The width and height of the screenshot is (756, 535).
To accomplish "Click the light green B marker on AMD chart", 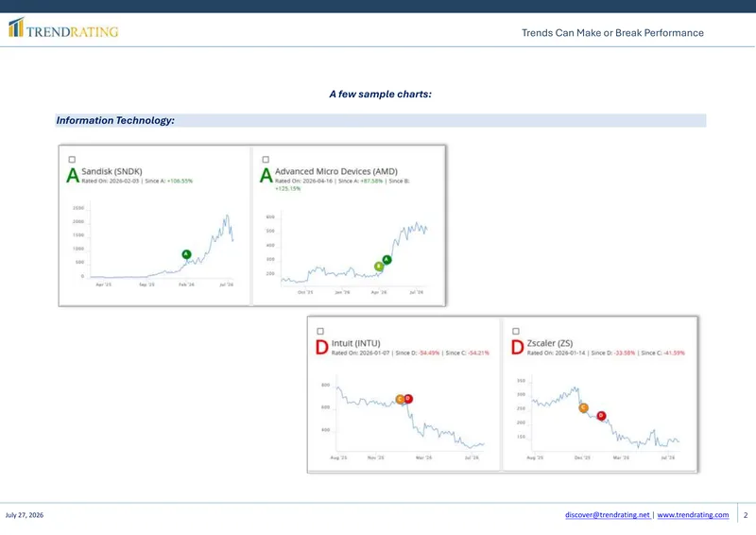I will click(x=379, y=267).
